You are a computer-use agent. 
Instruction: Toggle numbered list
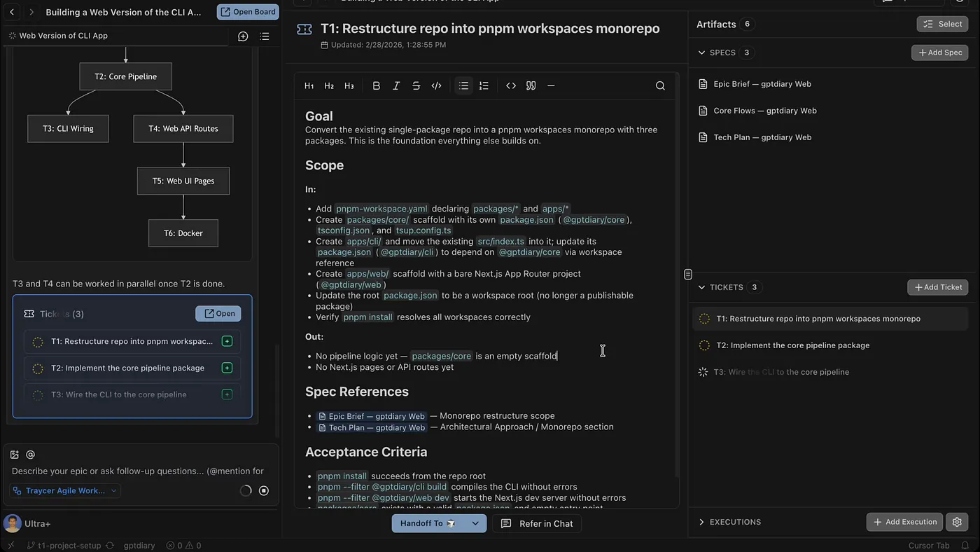[x=484, y=85]
